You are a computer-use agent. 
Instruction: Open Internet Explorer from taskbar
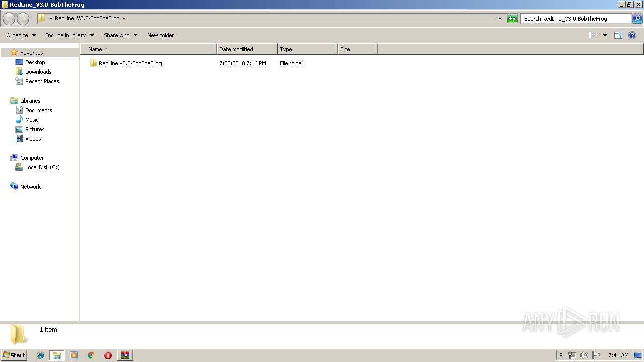40,355
